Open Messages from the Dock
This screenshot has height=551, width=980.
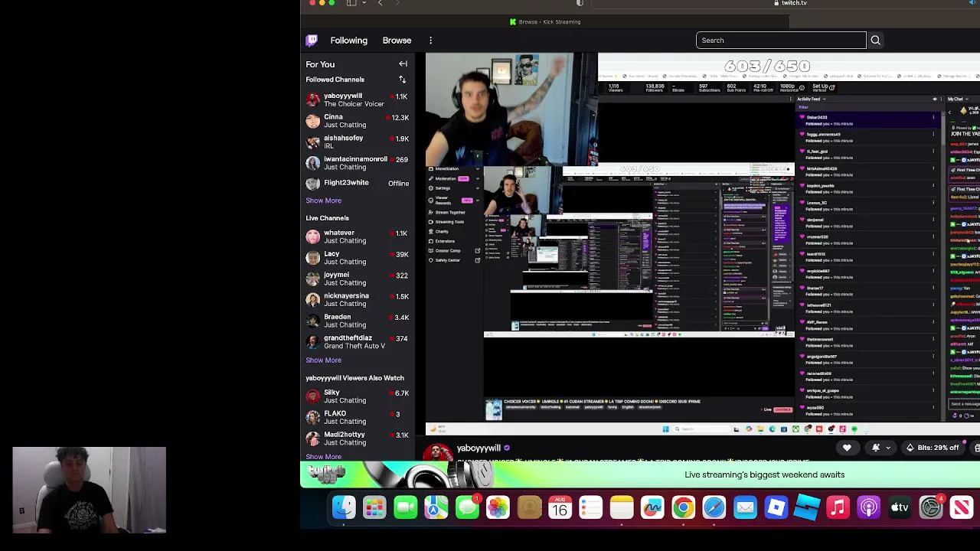[467, 507]
